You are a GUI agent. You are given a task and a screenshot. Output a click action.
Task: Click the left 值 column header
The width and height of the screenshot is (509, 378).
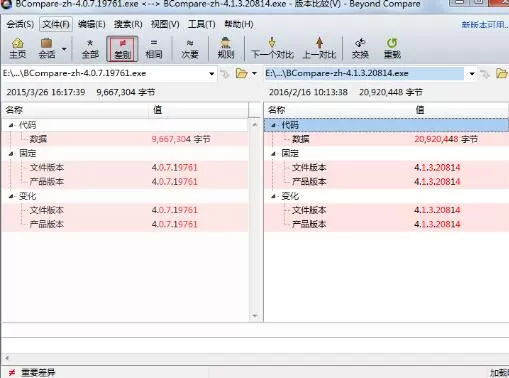(198, 110)
